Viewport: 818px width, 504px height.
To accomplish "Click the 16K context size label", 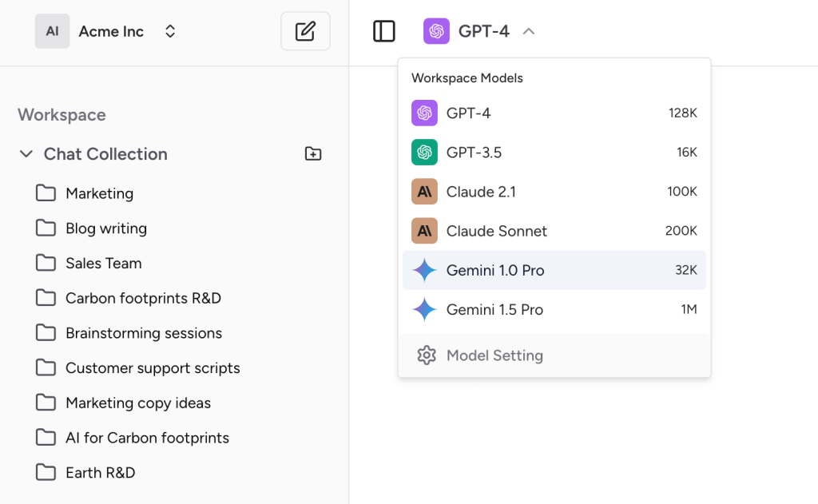I will (686, 153).
